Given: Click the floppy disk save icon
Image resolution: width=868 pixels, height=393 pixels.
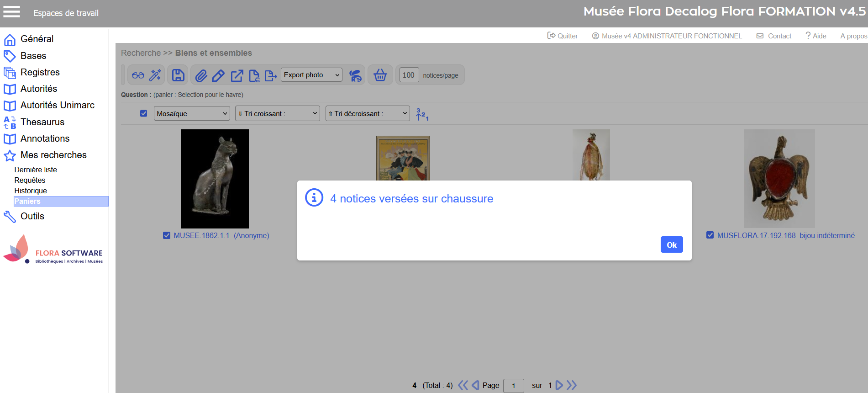Looking at the screenshot, I should click(178, 75).
